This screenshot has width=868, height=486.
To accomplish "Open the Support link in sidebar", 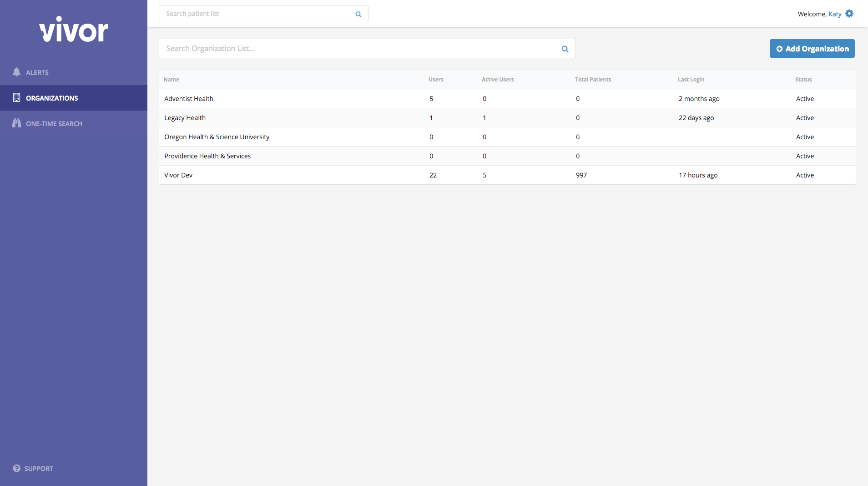I will 33,468.
